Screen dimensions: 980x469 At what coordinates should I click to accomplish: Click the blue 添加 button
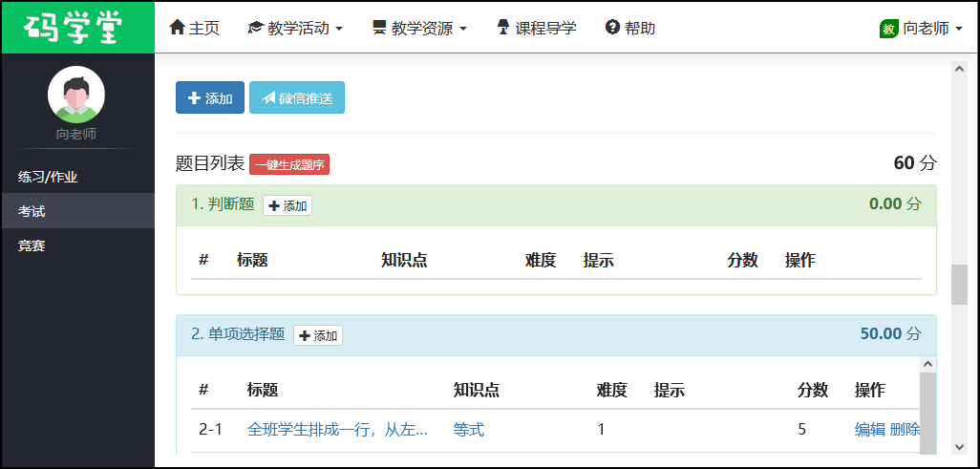(210, 97)
